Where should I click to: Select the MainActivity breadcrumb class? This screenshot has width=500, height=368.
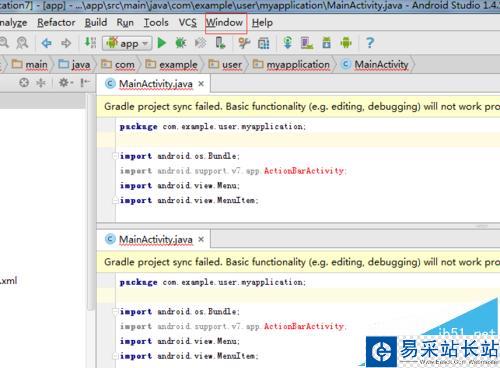(x=375, y=64)
